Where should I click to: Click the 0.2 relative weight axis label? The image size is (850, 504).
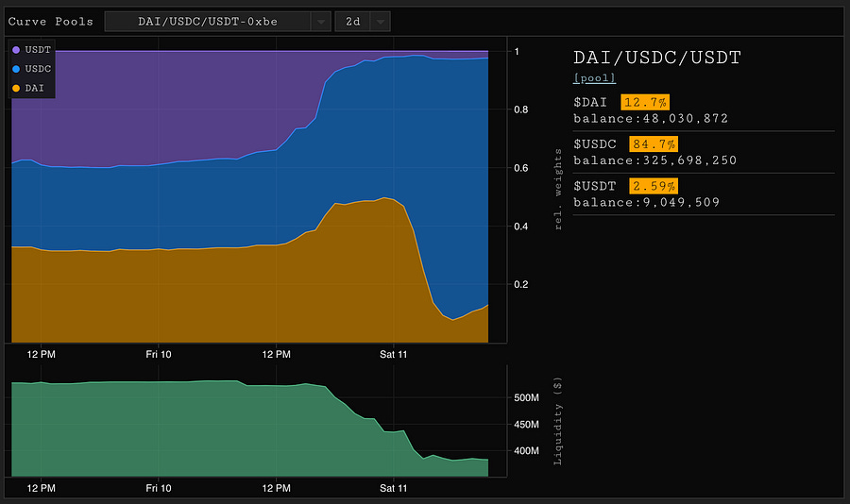521,284
